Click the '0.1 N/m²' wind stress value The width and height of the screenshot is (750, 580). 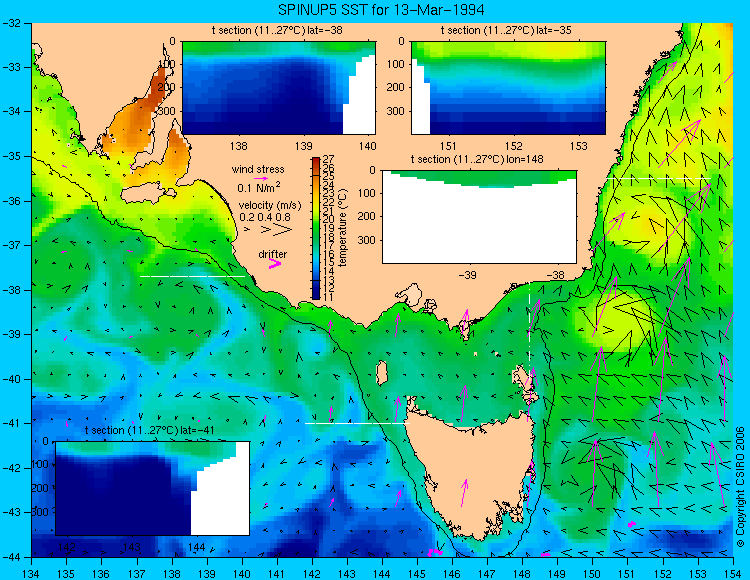(x=259, y=187)
